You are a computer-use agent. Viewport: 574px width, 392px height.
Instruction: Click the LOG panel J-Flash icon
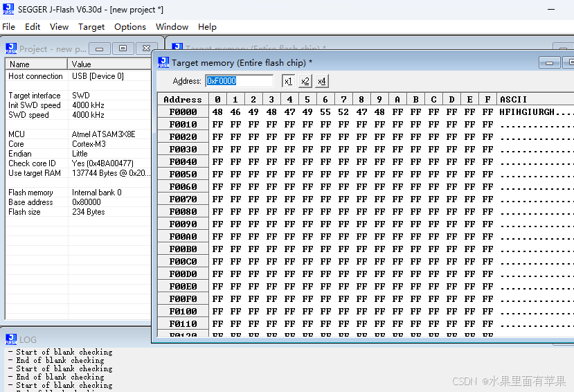coord(11,339)
